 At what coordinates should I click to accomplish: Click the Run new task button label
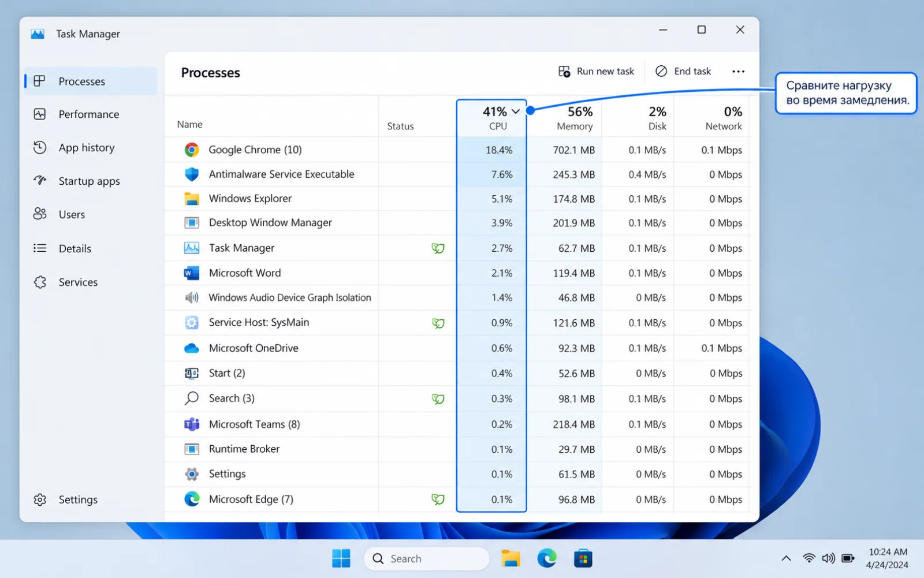(x=605, y=72)
